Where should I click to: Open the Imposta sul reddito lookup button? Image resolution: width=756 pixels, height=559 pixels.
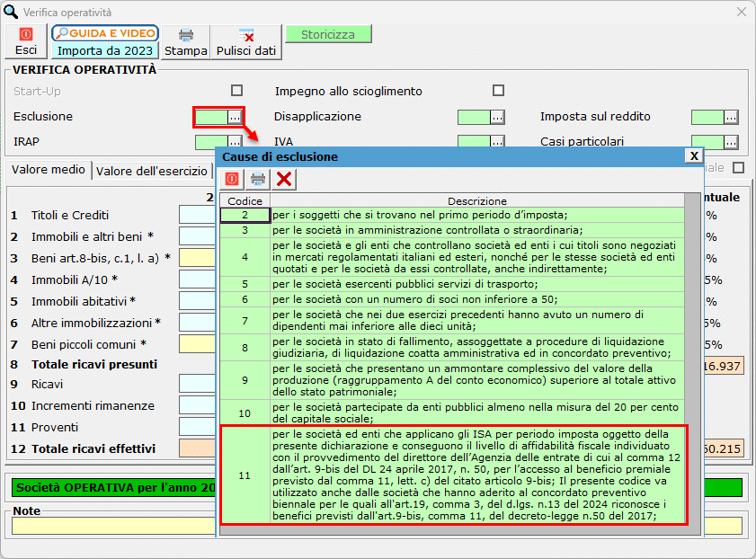click(731, 117)
